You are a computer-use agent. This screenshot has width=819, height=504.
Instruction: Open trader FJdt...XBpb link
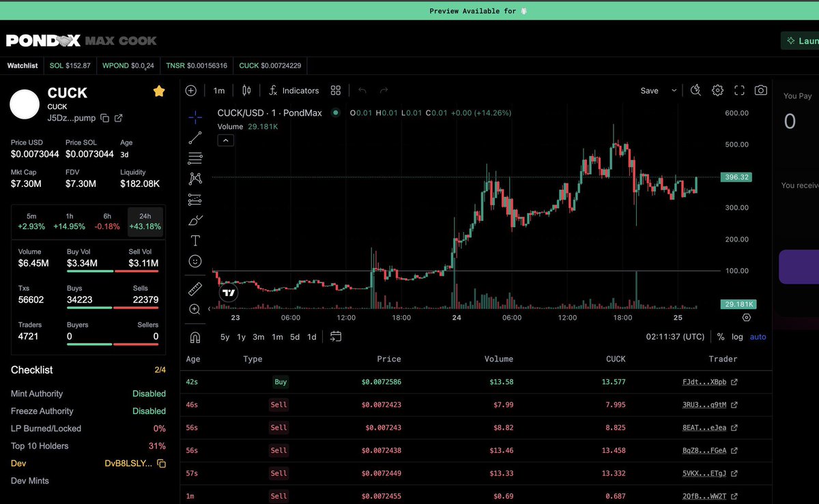coord(710,382)
